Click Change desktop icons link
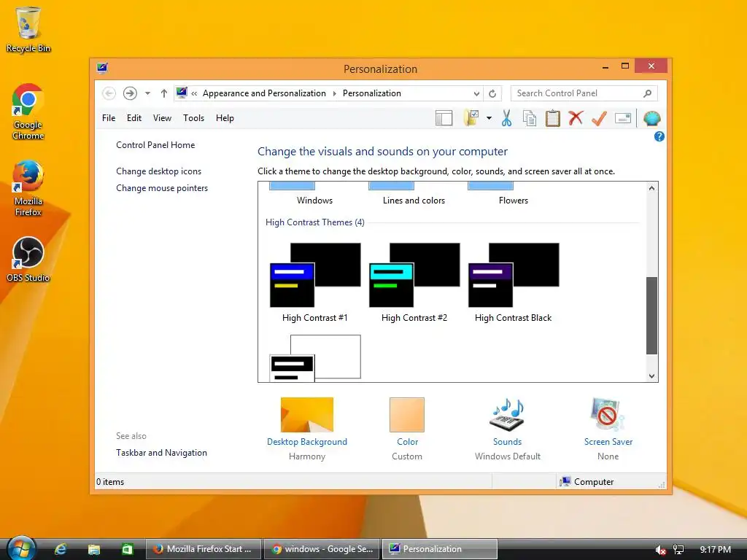This screenshot has height=560, width=747. 158,171
